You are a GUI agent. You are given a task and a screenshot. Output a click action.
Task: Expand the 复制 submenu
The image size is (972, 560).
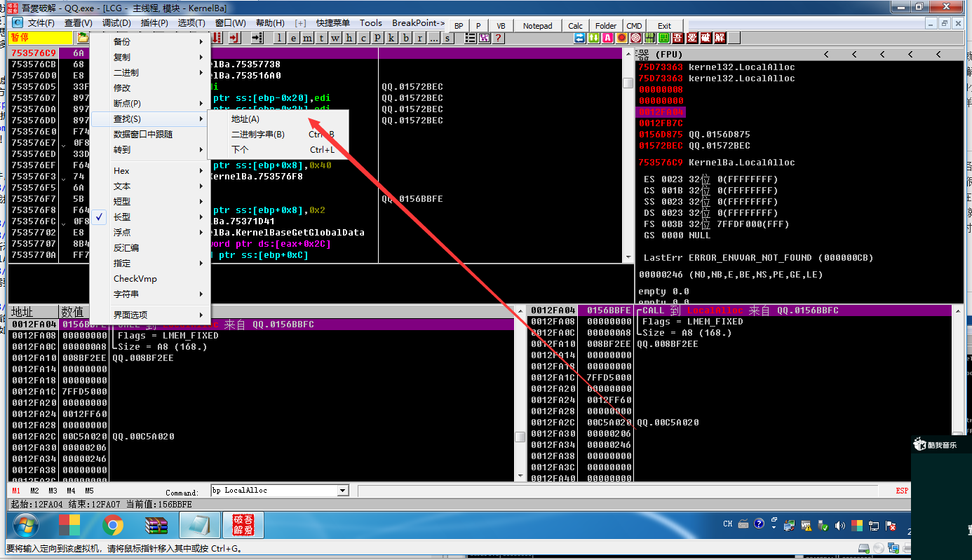click(x=150, y=57)
